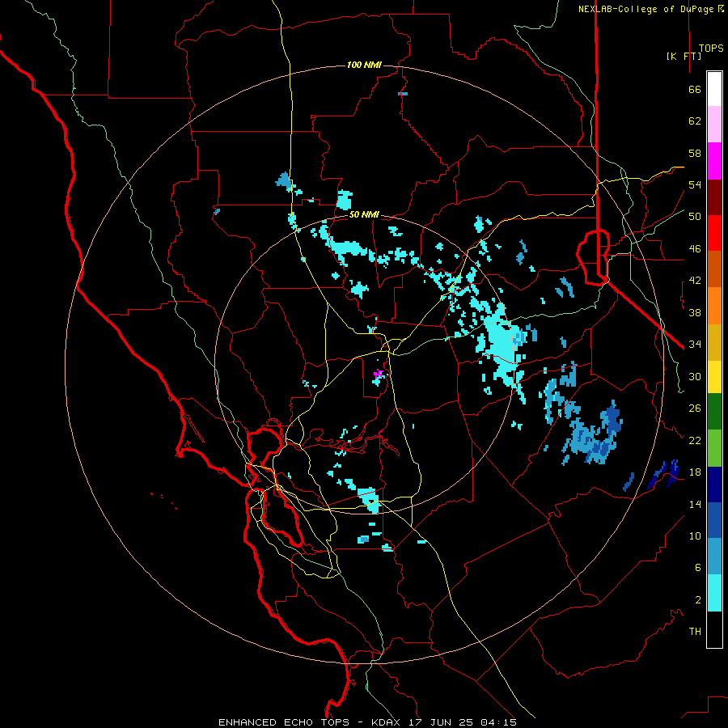Click the navy blue legend swatch
The height and width of the screenshot is (728, 728).
(714, 485)
